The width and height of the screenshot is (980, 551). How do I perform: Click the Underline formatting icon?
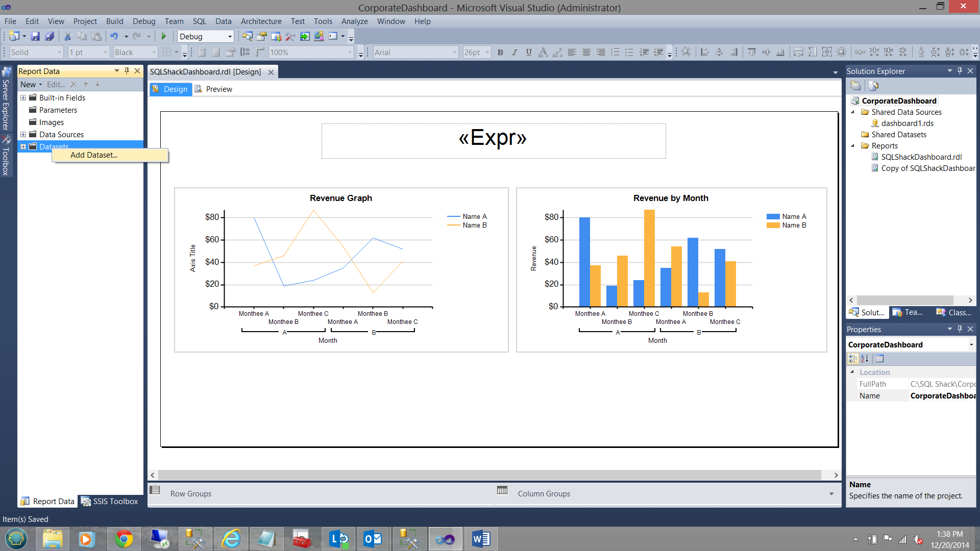[529, 52]
